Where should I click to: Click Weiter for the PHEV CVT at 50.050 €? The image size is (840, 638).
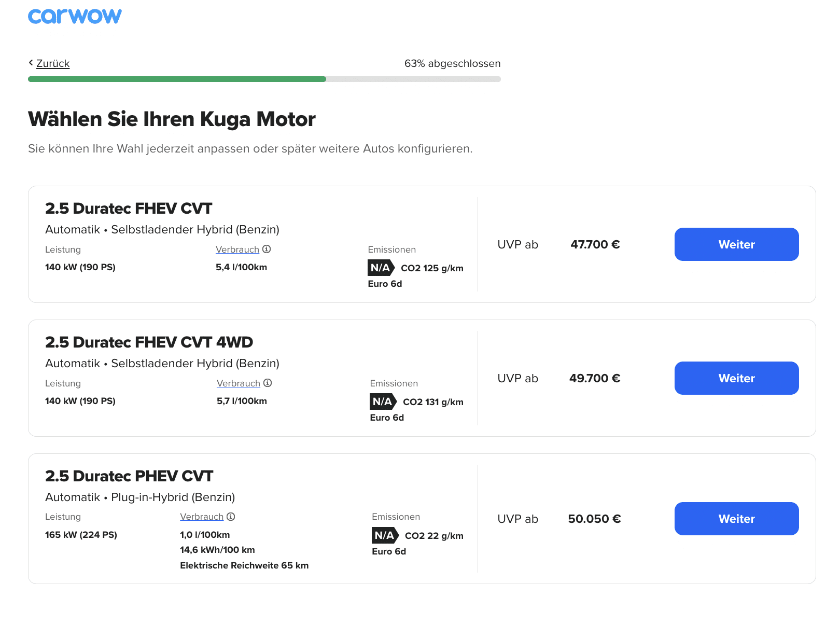[x=736, y=519]
